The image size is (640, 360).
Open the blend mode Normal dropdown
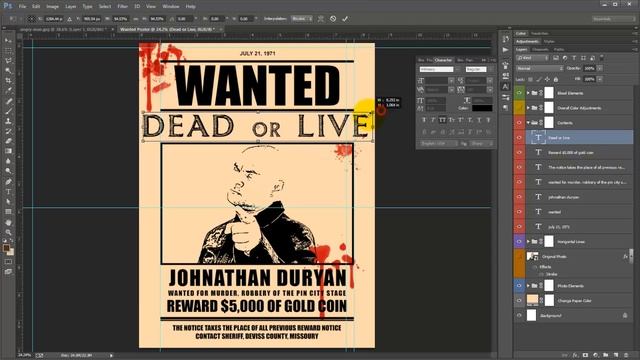click(539, 68)
